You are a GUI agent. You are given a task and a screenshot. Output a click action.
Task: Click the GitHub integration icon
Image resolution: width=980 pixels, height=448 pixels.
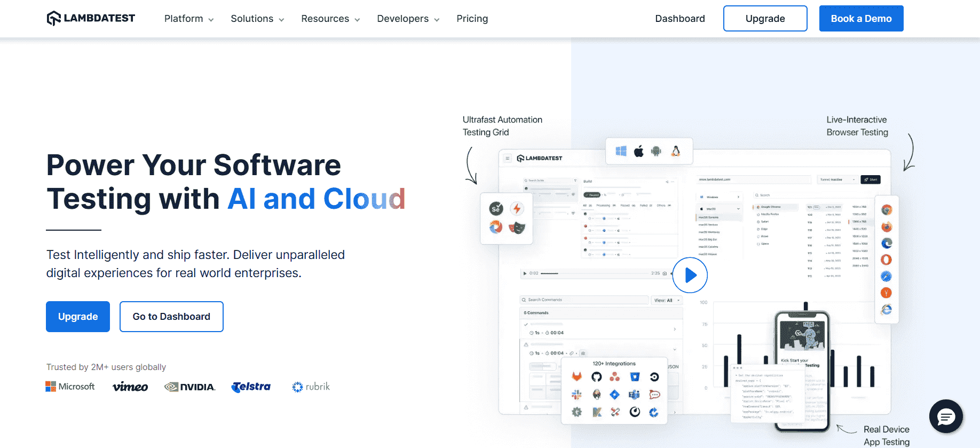click(x=597, y=377)
